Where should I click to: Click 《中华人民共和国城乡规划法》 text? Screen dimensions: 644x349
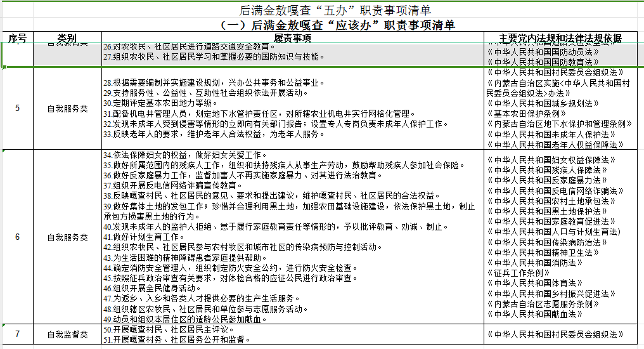point(543,103)
